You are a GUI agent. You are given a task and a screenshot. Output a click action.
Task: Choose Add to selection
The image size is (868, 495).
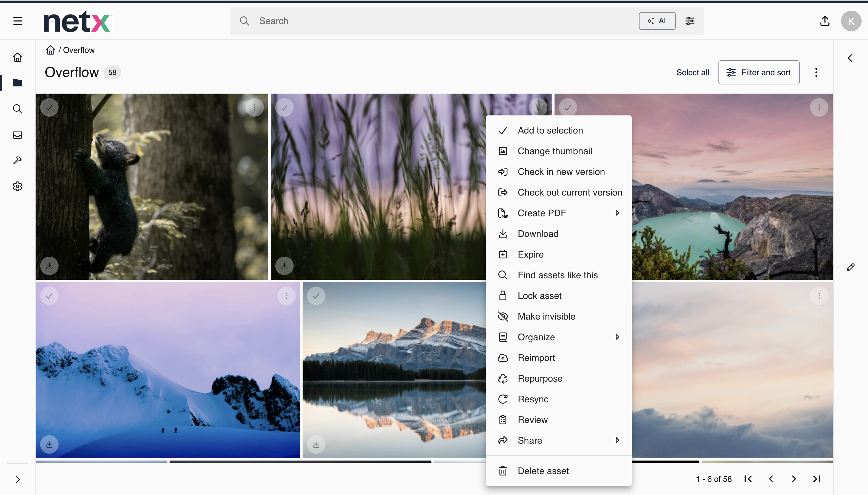[x=558, y=131]
